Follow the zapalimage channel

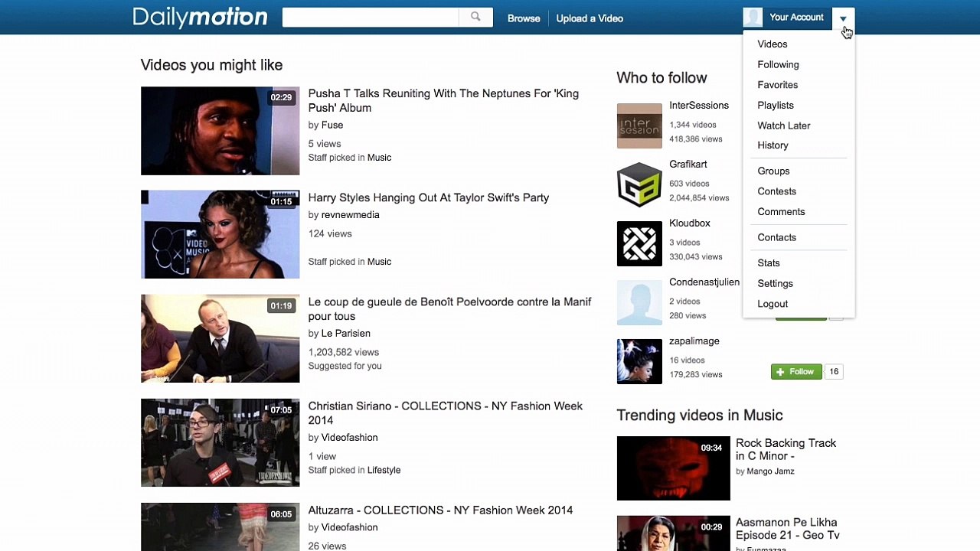(x=796, y=372)
